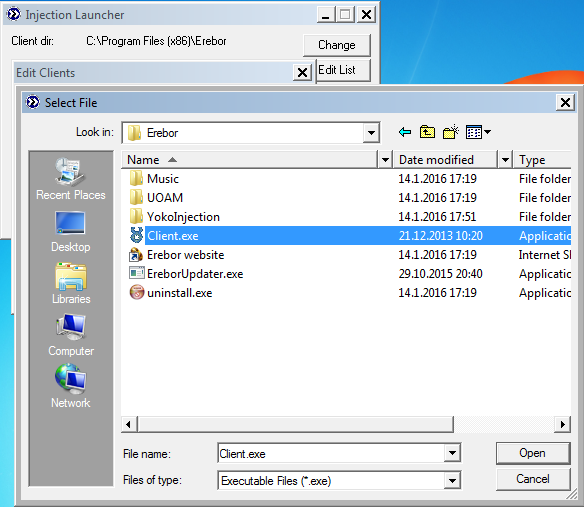Open Recent Places in sidebar

[x=70, y=179]
